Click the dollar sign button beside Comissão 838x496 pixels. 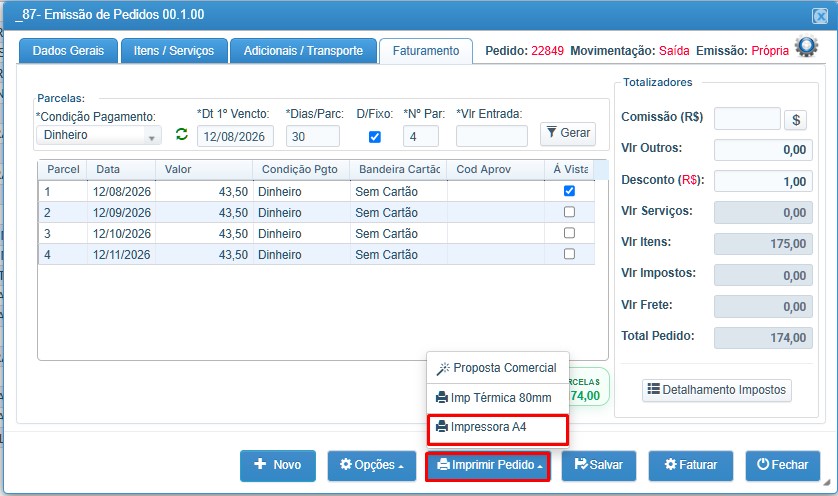[x=796, y=120]
